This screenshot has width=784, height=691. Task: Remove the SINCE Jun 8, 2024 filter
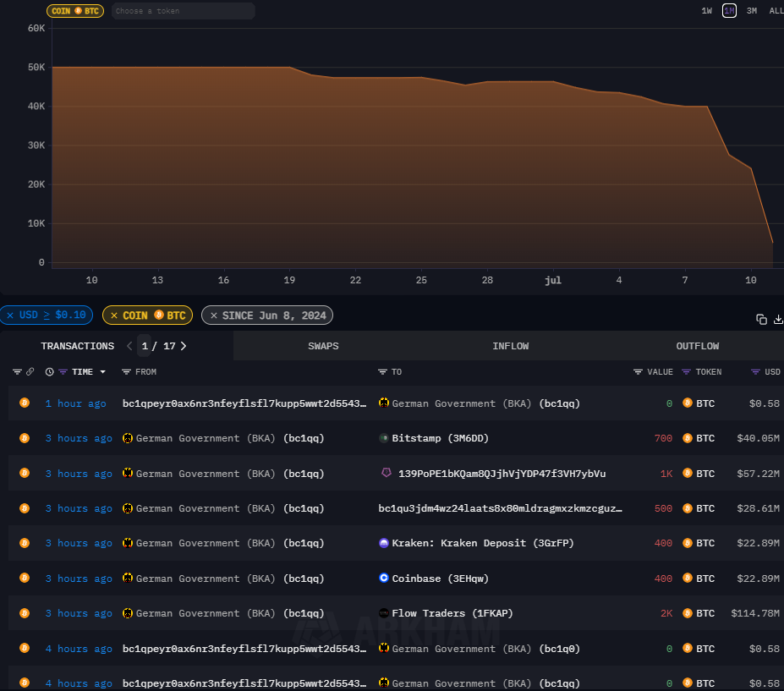(214, 315)
